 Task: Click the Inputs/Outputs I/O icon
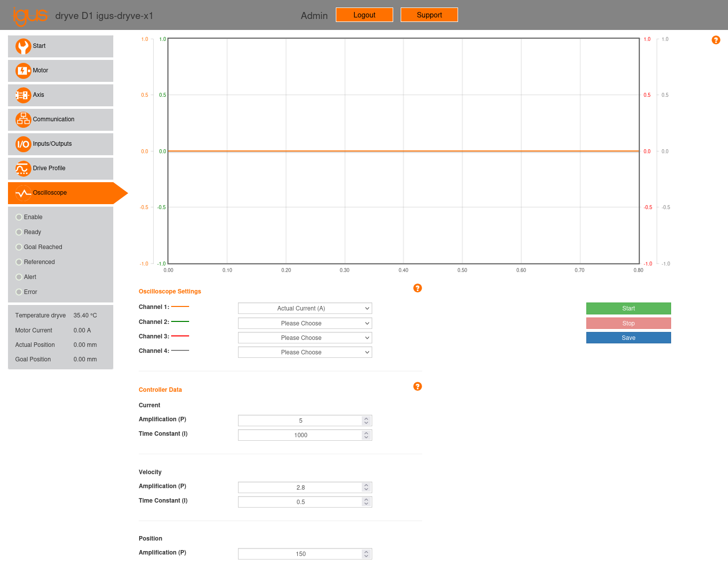click(x=23, y=144)
